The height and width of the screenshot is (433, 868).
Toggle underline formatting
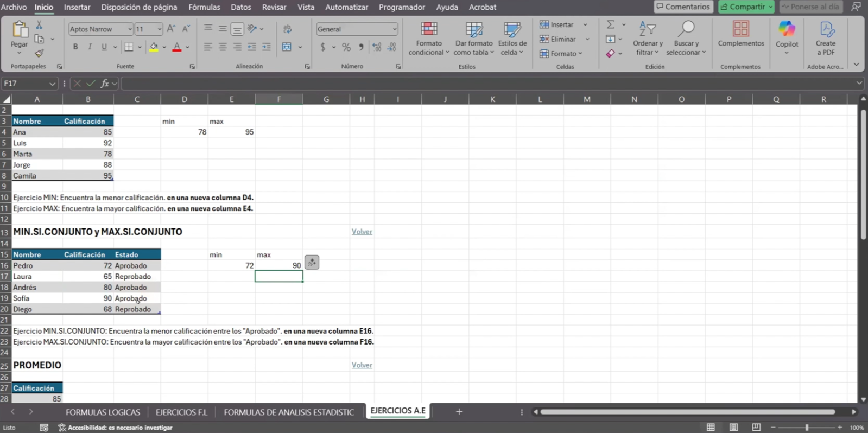pyautogui.click(x=104, y=47)
